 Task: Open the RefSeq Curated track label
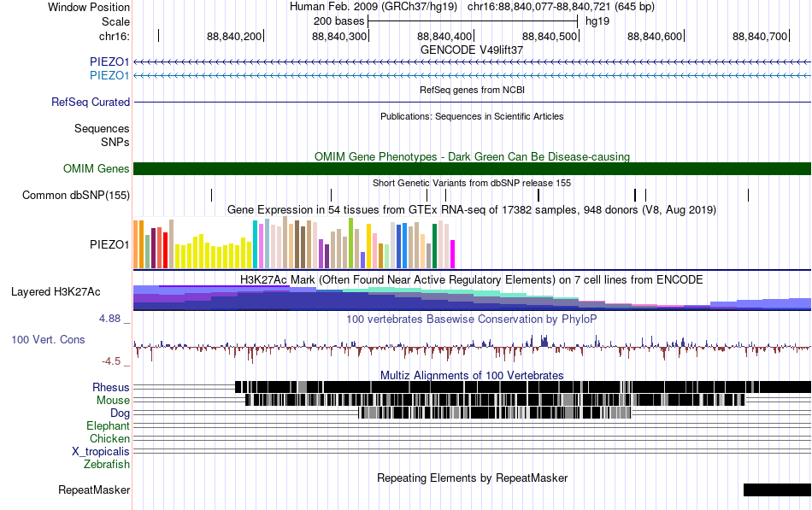click(x=91, y=102)
